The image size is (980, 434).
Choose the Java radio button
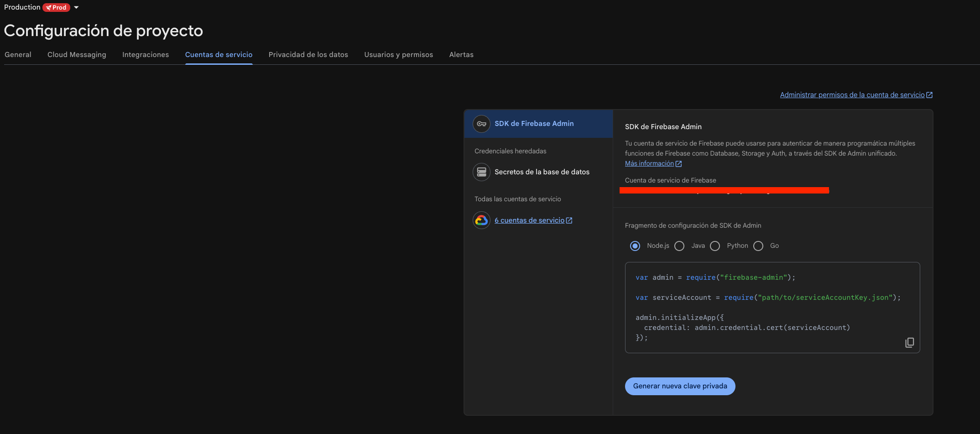(x=679, y=246)
